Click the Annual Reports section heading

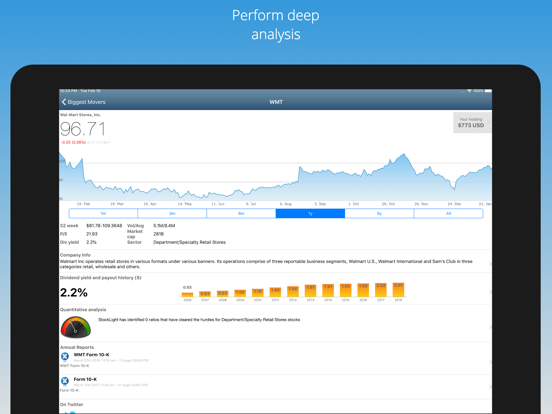pos(77,347)
